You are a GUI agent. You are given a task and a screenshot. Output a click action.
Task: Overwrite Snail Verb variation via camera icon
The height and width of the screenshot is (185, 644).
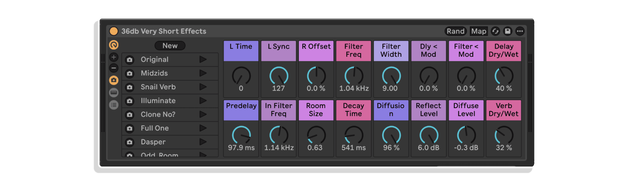point(129,87)
